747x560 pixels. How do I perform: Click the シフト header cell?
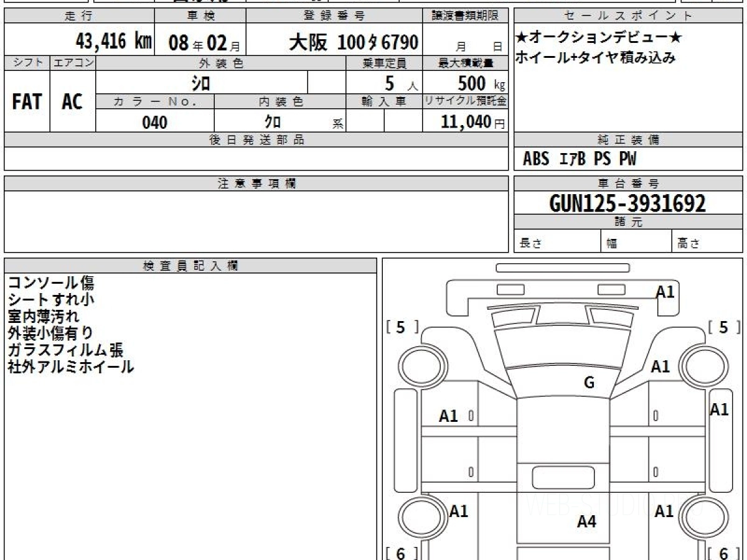pos(27,63)
